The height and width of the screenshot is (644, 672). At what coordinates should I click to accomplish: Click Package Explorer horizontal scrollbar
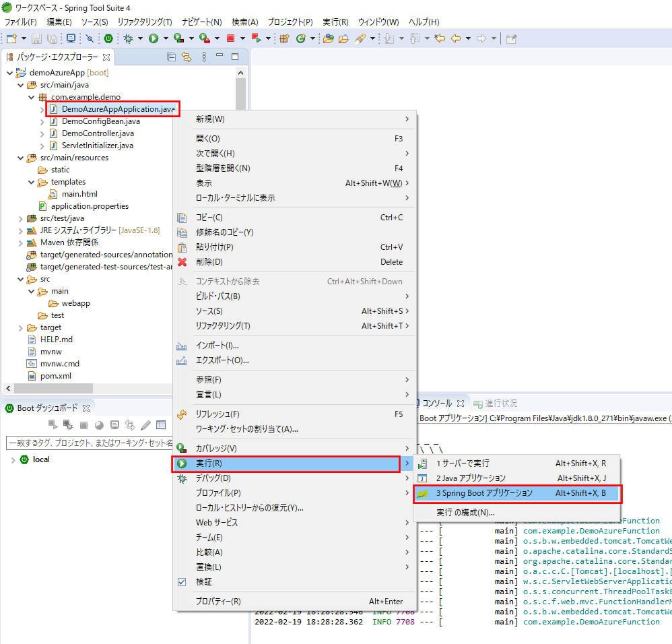point(54,389)
